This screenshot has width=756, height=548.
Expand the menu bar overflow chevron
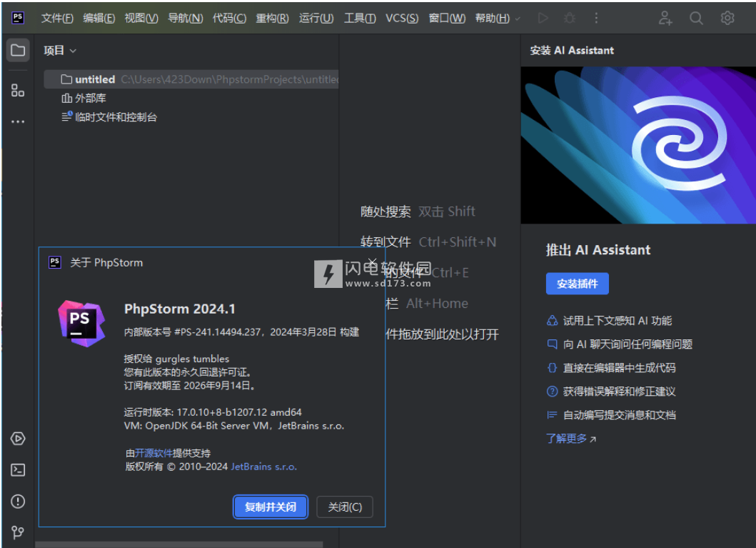pyautogui.click(x=518, y=19)
